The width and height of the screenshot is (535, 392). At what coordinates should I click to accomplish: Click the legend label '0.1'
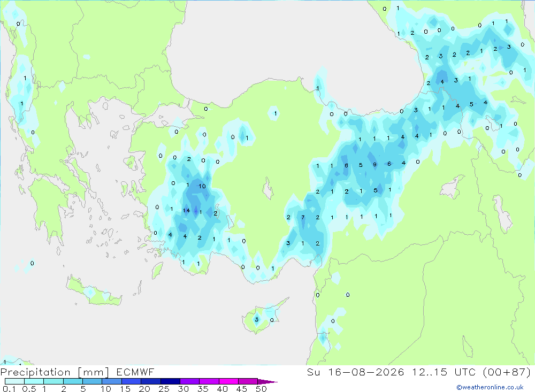pos(9,389)
